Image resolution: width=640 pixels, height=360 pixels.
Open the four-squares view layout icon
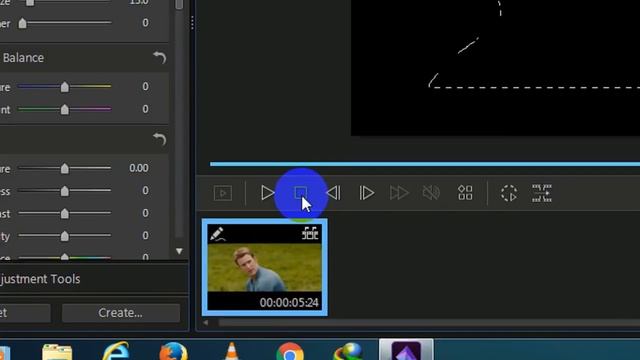[465, 193]
